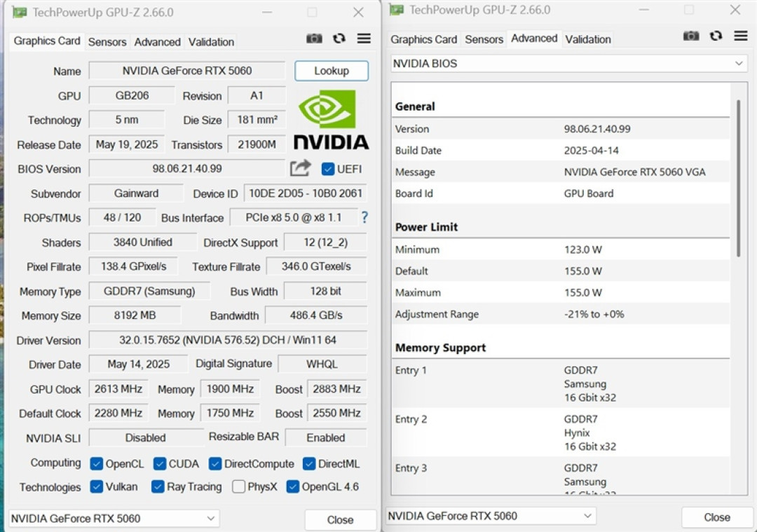This screenshot has height=532, width=757.
Task: Click the NVIDIA logo image
Action: tap(331, 123)
